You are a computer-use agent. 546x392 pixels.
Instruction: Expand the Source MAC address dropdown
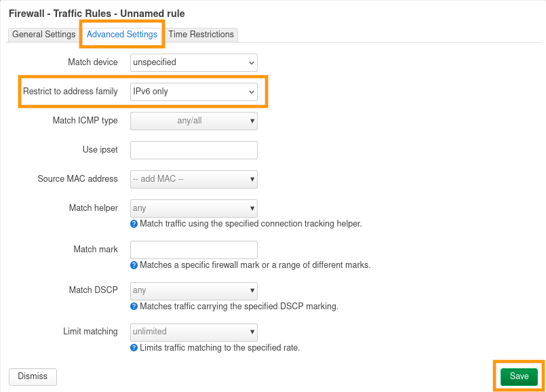point(193,179)
